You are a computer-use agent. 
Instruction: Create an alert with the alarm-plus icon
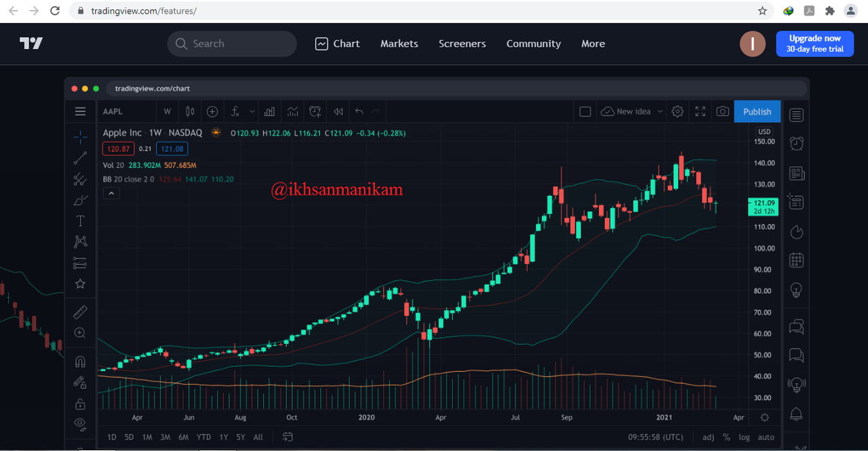[315, 111]
